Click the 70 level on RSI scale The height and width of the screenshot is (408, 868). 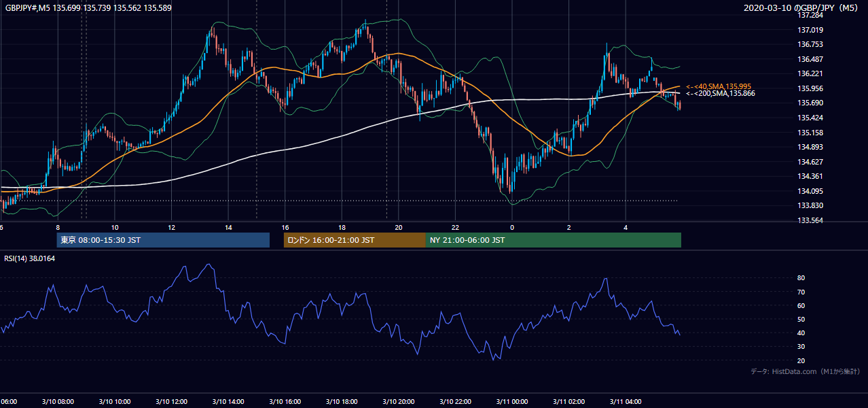801,292
